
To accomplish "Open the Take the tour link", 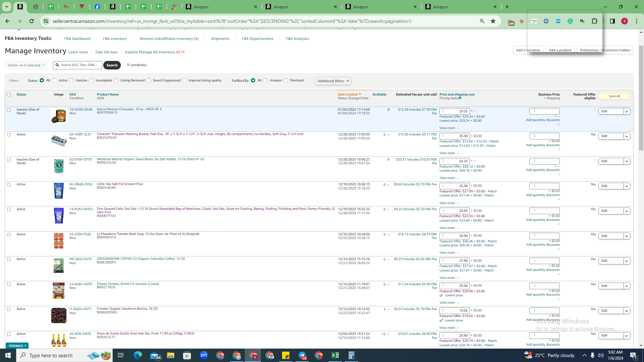I will tap(106, 52).
